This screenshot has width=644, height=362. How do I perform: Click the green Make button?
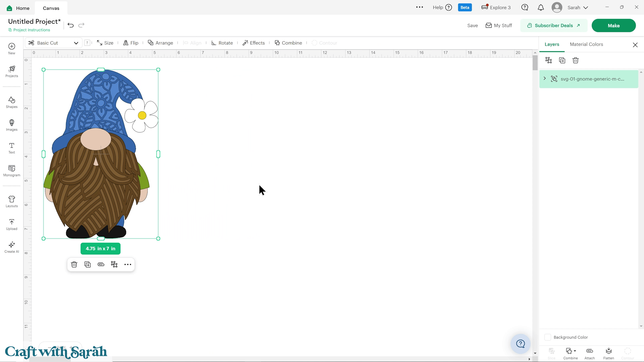pyautogui.click(x=613, y=25)
